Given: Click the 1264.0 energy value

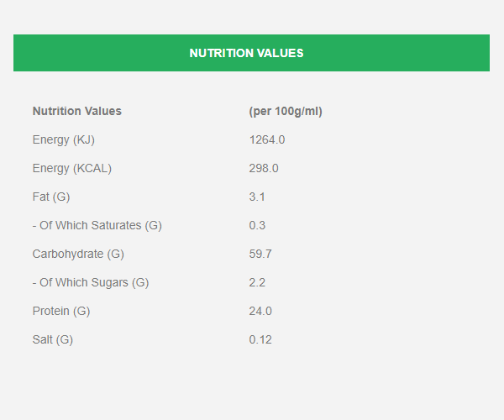Looking at the screenshot, I should pyautogui.click(x=267, y=139).
